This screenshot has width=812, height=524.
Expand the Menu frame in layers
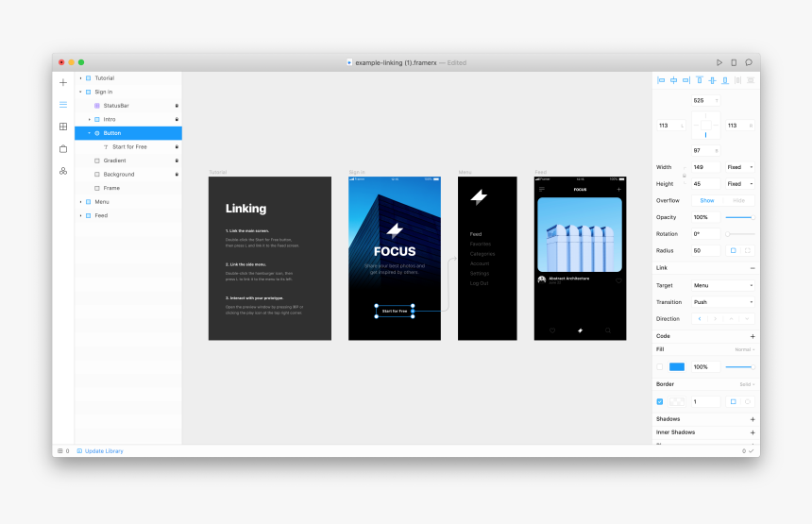tap(81, 202)
